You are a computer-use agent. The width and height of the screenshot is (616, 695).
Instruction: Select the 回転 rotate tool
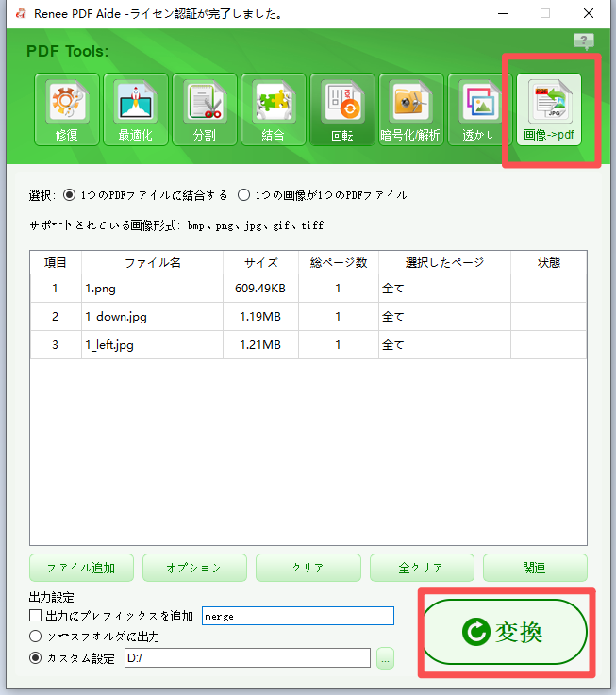coord(342,109)
